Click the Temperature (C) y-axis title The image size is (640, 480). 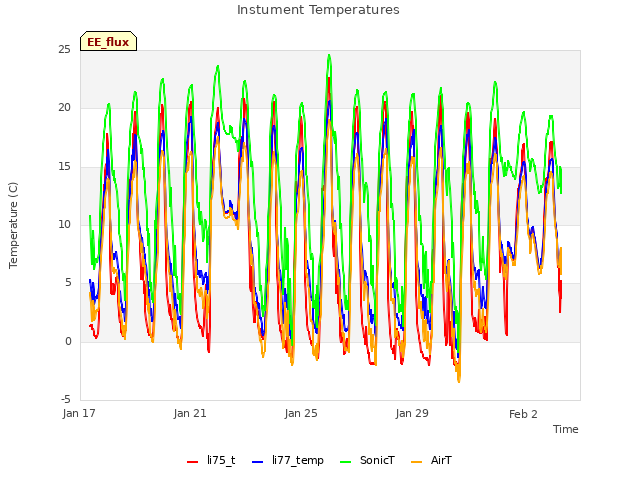pos(13,225)
